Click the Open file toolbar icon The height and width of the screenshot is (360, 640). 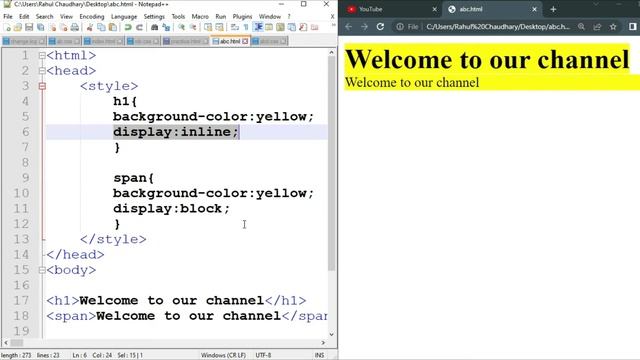tap(18, 27)
